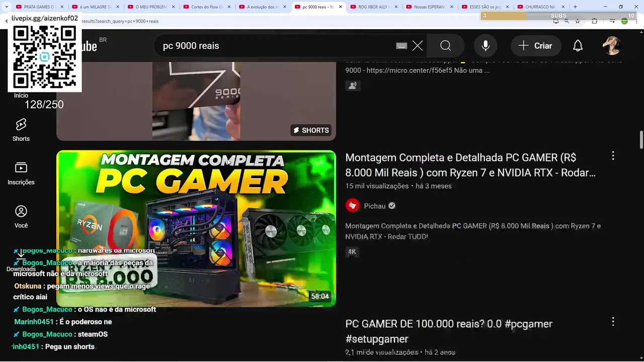Switch to the 'é um MILAGRE' tab
644x362 pixels.
point(95,7)
